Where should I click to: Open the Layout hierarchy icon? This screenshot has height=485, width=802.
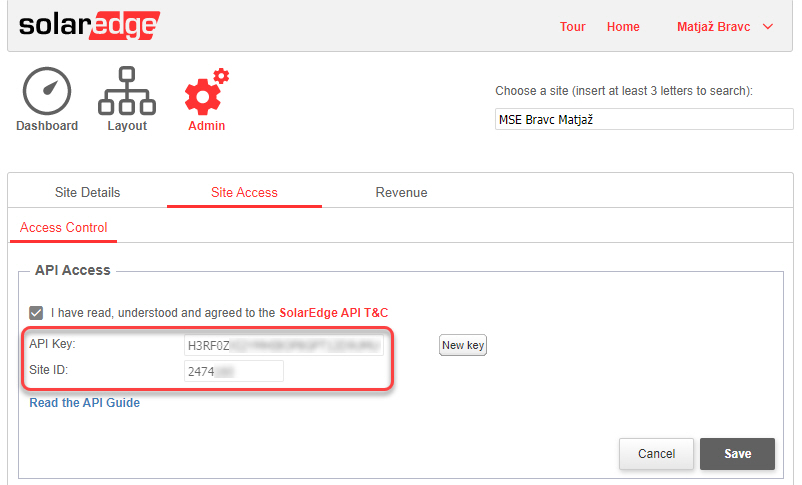pos(127,91)
